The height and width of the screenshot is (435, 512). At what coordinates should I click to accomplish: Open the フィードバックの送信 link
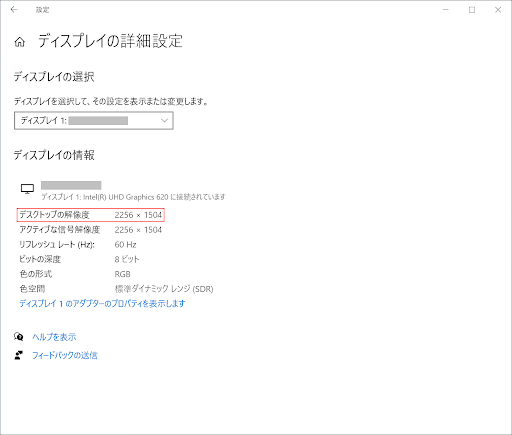tap(65, 355)
